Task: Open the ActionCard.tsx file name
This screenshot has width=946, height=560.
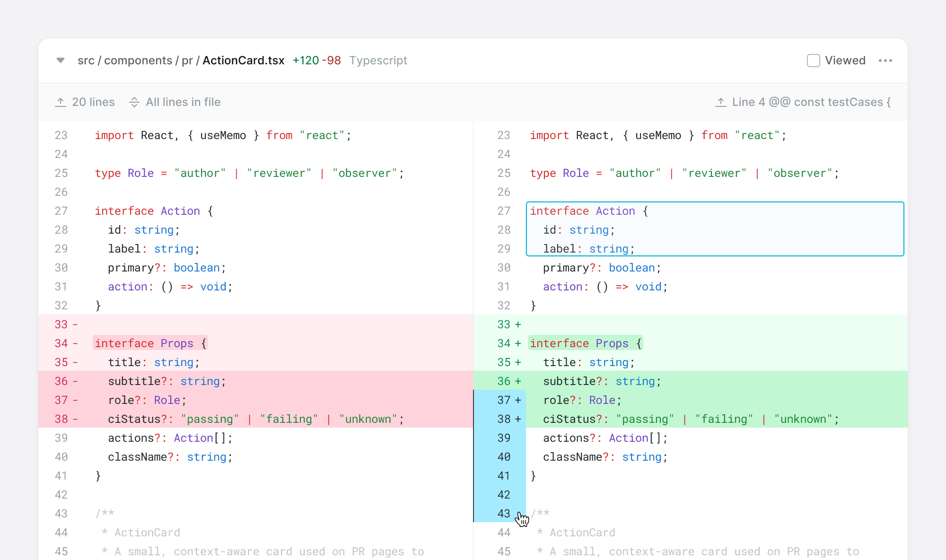Action: click(x=244, y=61)
